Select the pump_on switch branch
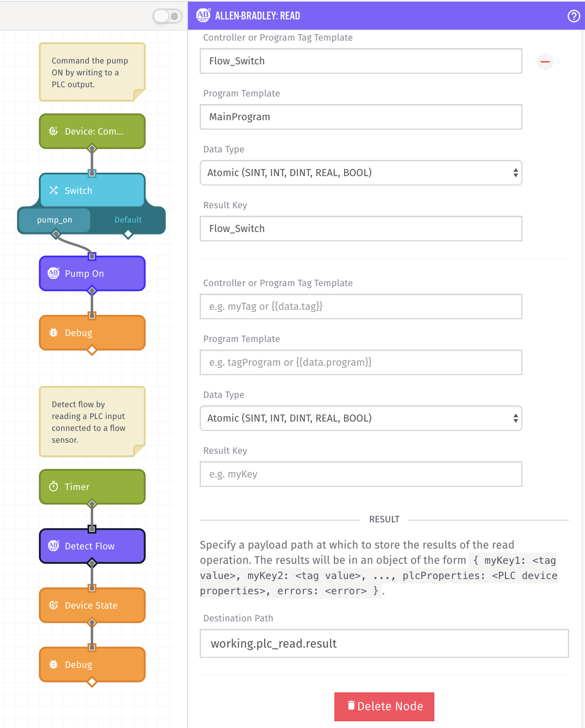Screen dimensions: 585x728 [x=54, y=220]
